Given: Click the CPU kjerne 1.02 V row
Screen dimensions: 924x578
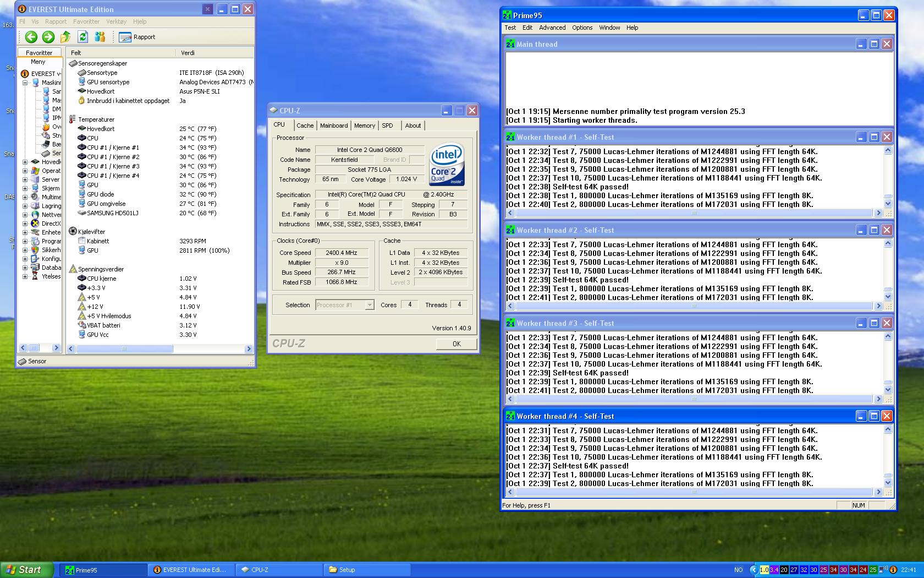Looking at the screenshot, I should pyautogui.click(x=159, y=279).
